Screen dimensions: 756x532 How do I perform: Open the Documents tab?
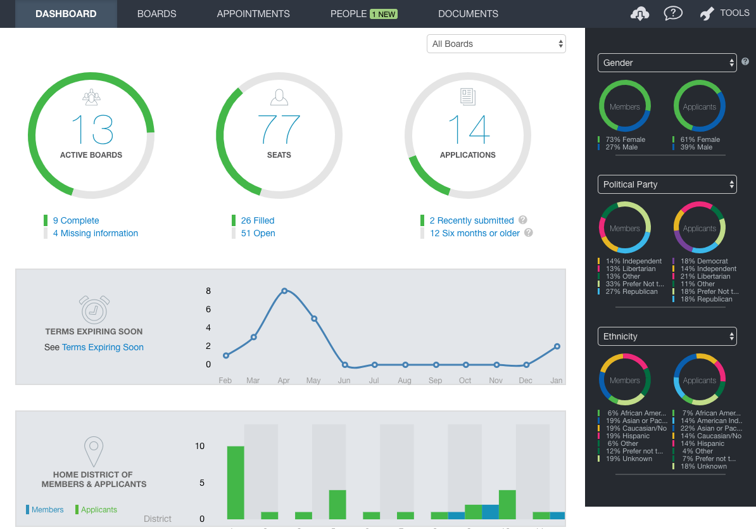pos(468,13)
